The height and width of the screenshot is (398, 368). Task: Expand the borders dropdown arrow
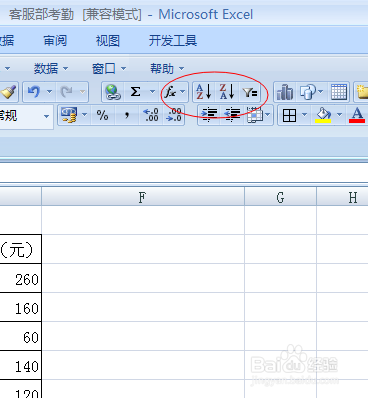coord(304,115)
